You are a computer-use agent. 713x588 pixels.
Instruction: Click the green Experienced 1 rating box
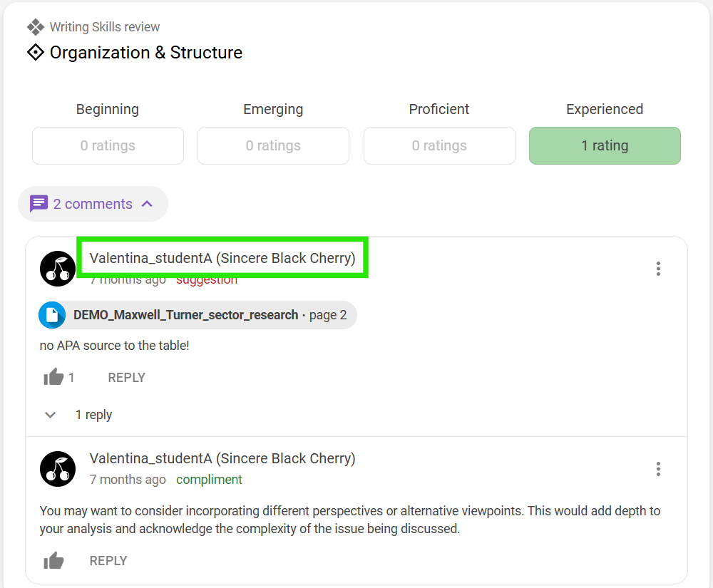point(605,145)
